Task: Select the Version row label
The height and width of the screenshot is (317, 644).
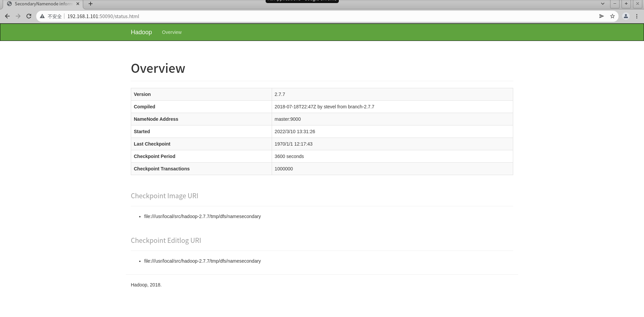Action: tap(142, 94)
